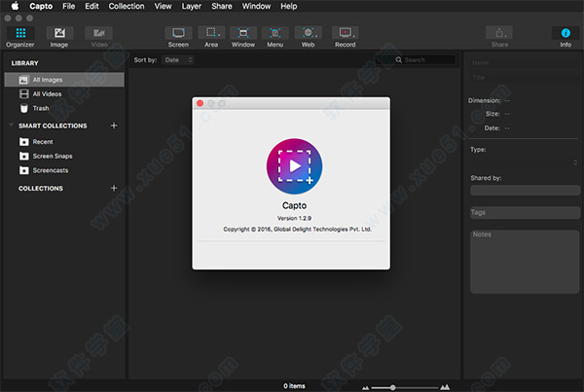Image resolution: width=584 pixels, height=392 pixels.
Task: Click the Search field
Action: coord(416,60)
